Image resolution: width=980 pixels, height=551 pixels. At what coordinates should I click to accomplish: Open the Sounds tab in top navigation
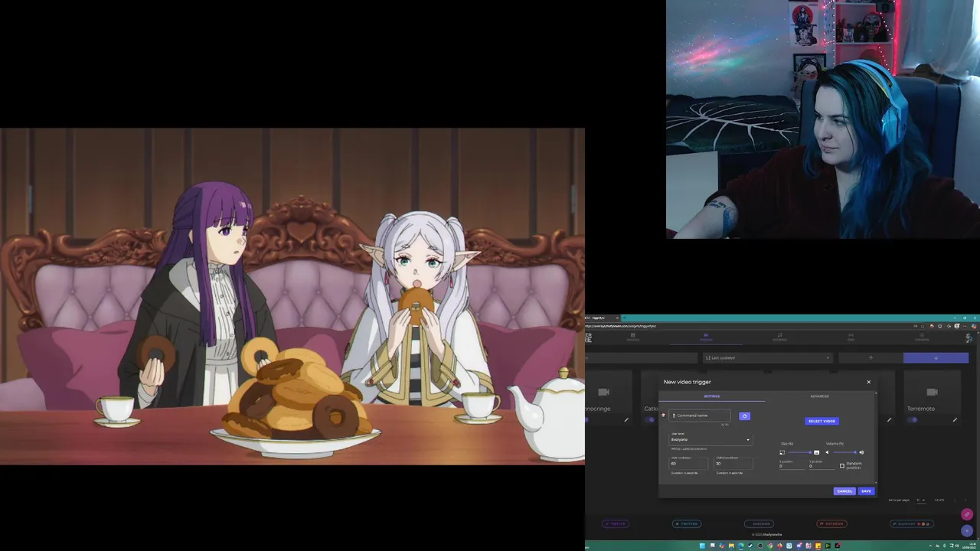coord(779,337)
